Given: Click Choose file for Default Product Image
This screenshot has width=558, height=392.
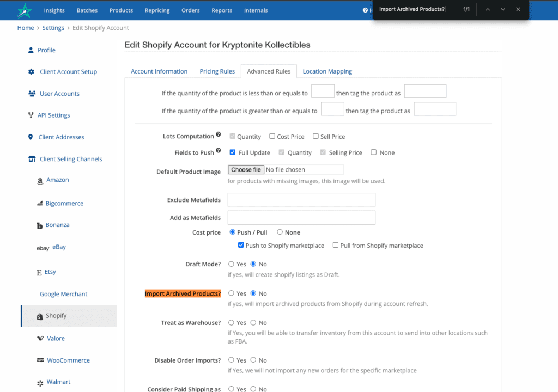Looking at the screenshot, I should (x=246, y=170).
